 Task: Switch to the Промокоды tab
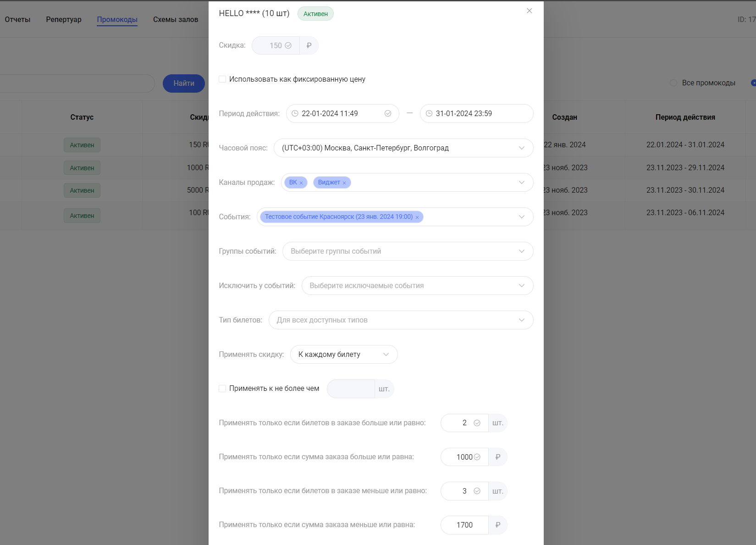(x=117, y=19)
